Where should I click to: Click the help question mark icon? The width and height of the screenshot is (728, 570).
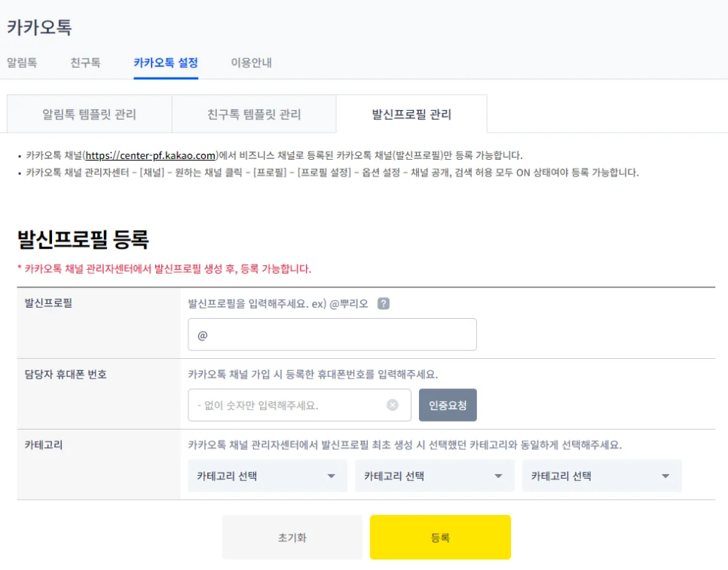pyautogui.click(x=384, y=304)
